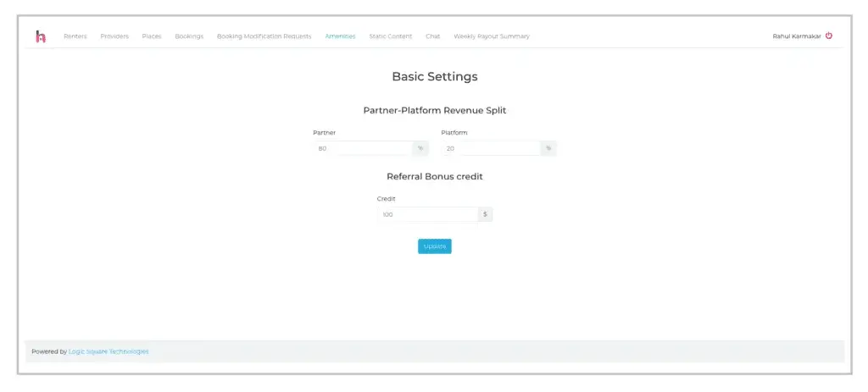The height and width of the screenshot is (392, 868).
Task: Navigate to Bookings
Action: 189,36
